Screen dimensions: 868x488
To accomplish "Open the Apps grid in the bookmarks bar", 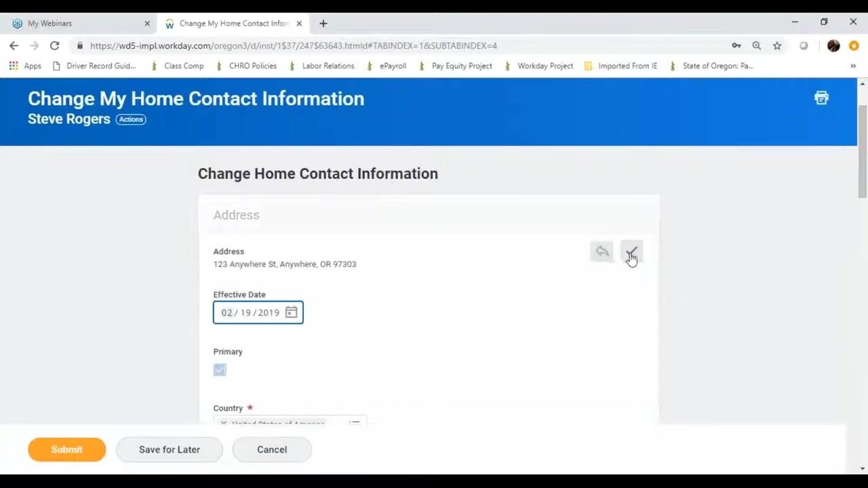I will click(25, 66).
